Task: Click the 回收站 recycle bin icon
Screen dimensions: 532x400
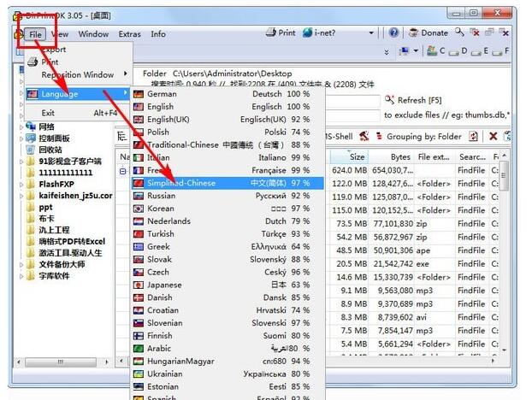Action: click(x=33, y=149)
